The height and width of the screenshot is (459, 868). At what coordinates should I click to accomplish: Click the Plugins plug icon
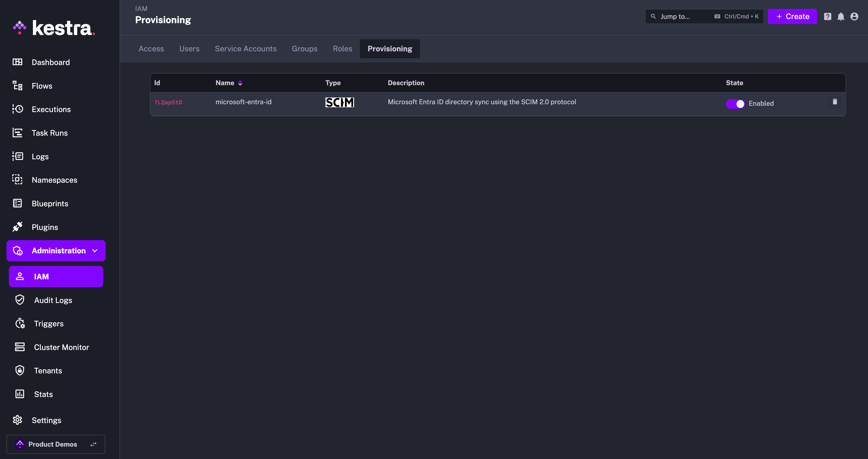click(18, 227)
